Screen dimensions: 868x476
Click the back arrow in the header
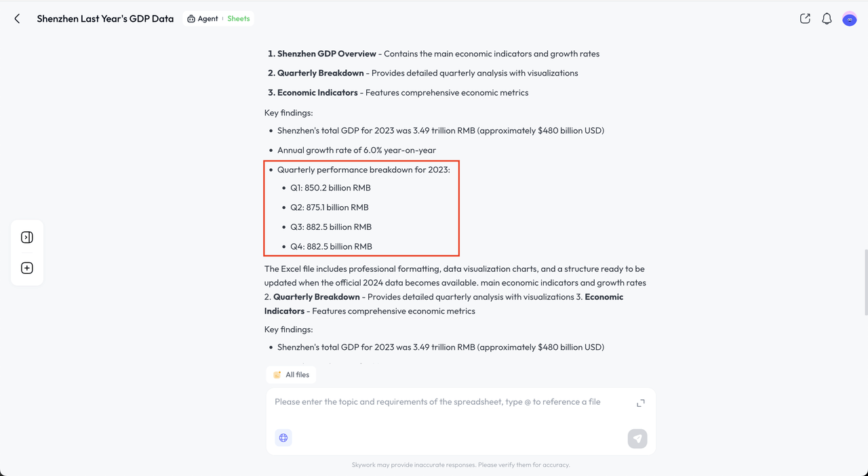click(18, 19)
